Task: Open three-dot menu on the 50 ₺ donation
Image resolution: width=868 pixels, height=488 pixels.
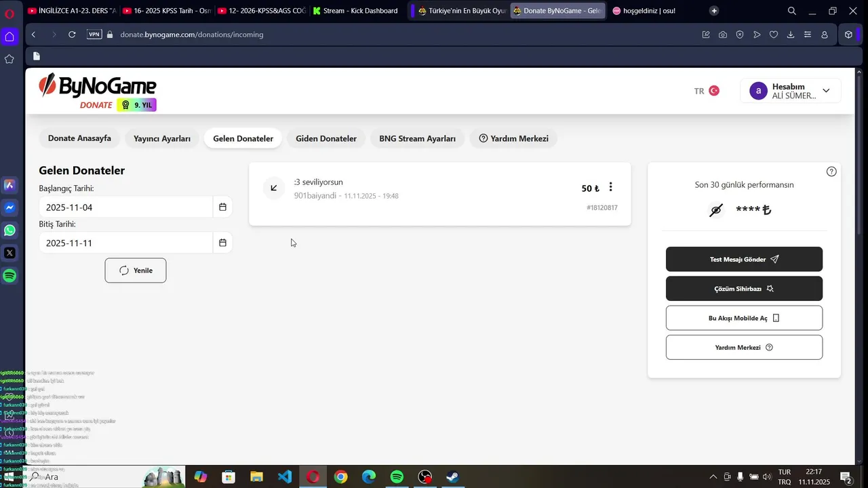Action: [x=610, y=187]
